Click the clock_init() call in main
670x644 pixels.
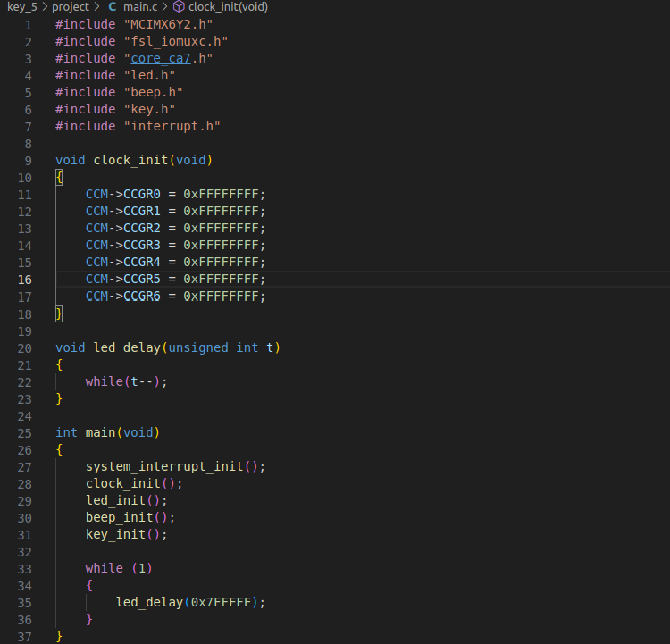click(134, 484)
